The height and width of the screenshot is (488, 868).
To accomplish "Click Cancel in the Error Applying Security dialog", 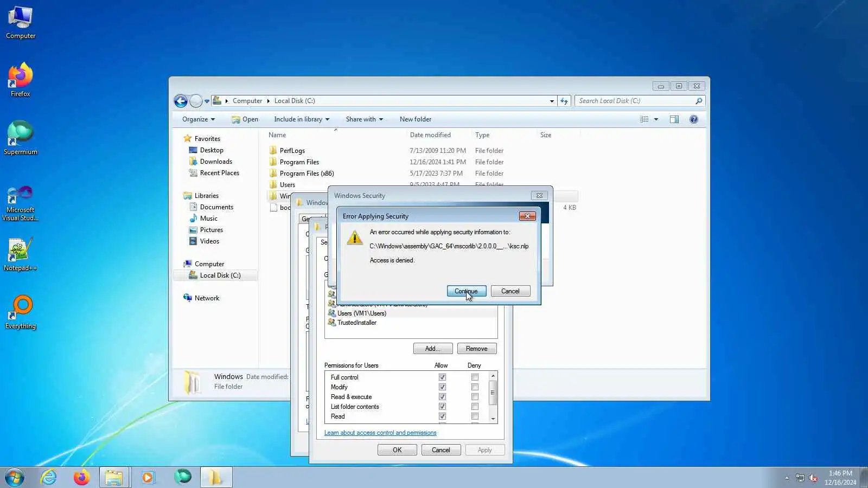I will point(510,291).
